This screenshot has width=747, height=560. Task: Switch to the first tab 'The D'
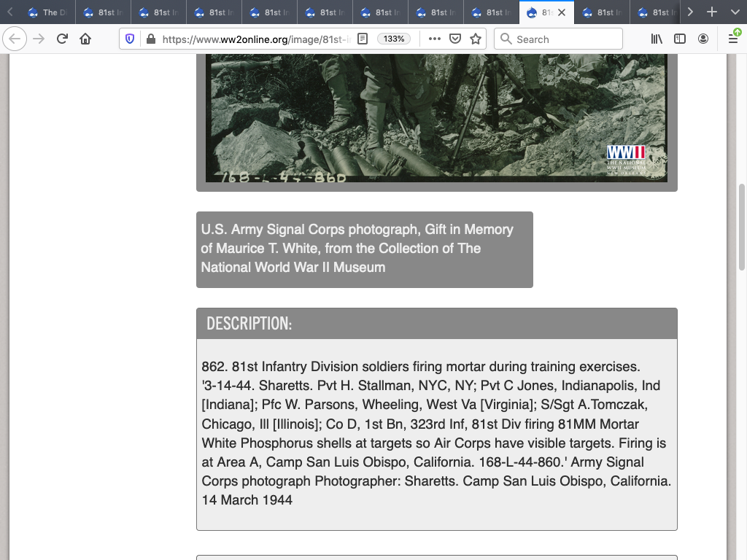47,12
